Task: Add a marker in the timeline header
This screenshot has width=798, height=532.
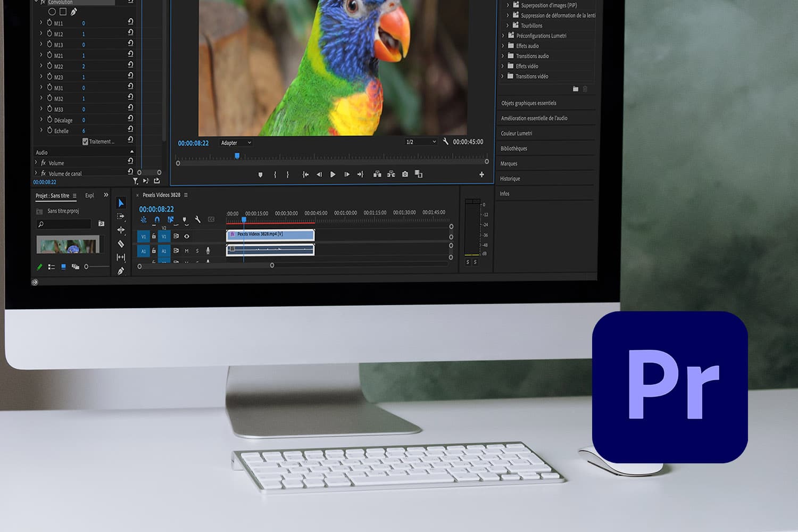Action: click(185, 219)
